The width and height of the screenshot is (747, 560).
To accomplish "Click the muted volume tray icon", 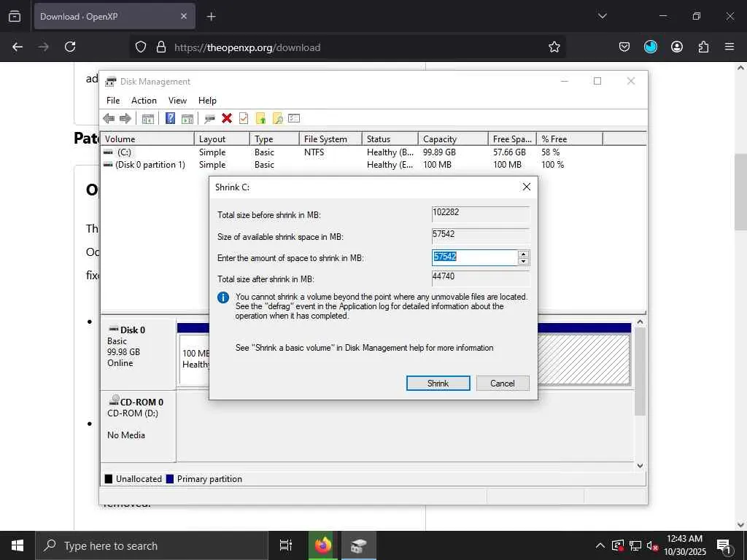I will pyautogui.click(x=652, y=545).
